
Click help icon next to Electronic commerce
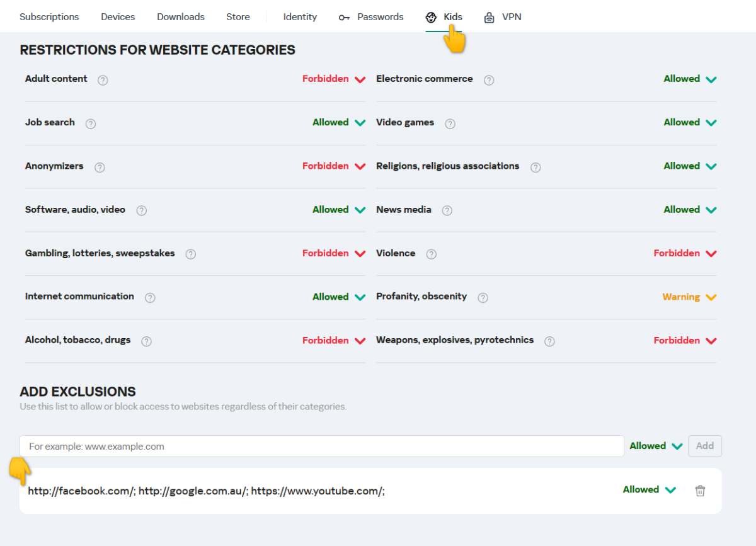click(488, 80)
